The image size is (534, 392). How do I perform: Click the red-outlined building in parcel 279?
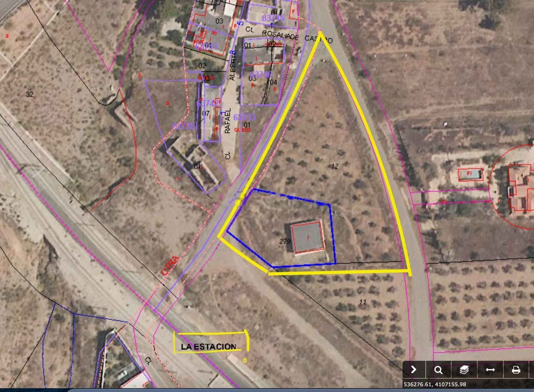(308, 237)
